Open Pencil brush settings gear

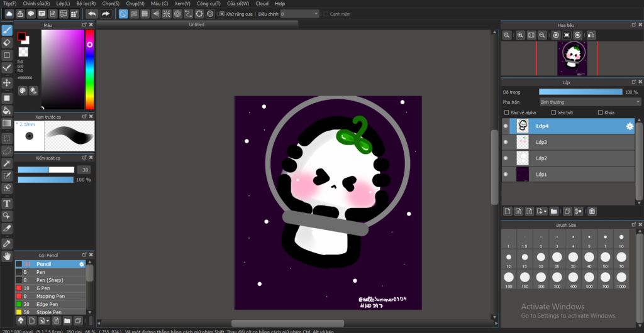coord(81,264)
